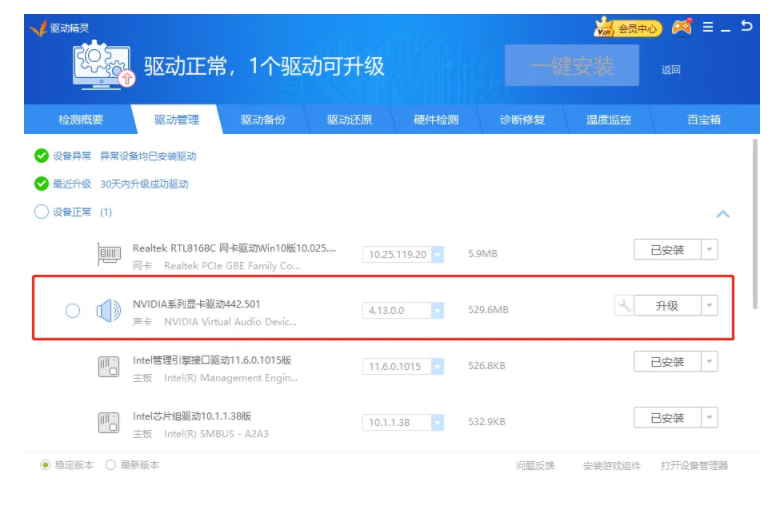Switch to the 驱动管理 tab
Screen dimensions: 774x516
[177, 119]
